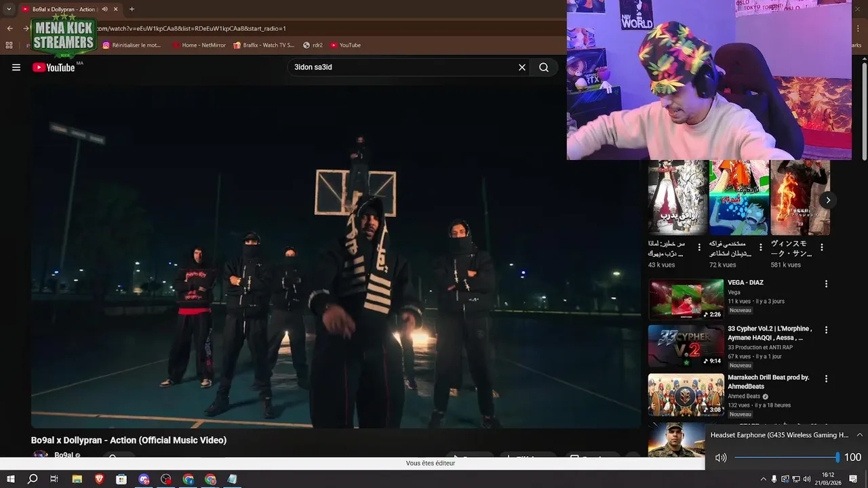Click the VEGA - DIAZ title link
The image size is (868, 488).
[745, 283]
